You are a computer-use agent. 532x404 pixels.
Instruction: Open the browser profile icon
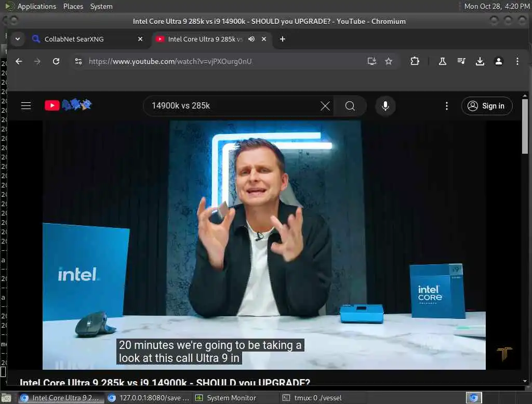(x=498, y=61)
